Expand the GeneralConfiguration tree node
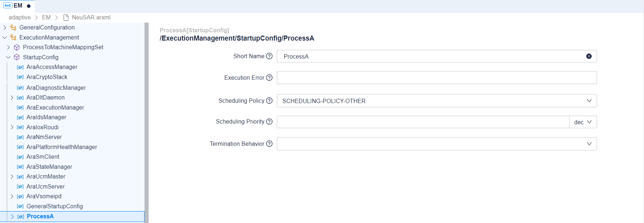 (5, 27)
